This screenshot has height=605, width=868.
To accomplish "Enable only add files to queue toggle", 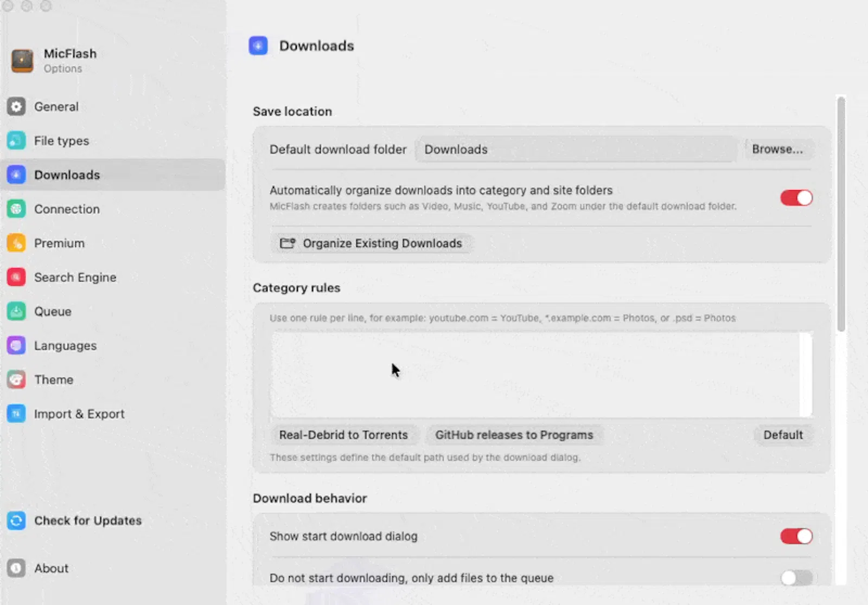I will point(796,578).
